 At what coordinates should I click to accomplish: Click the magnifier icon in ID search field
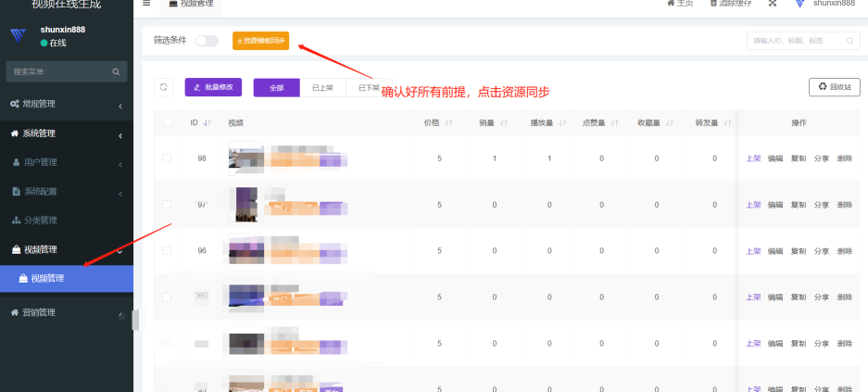pyautogui.click(x=849, y=41)
